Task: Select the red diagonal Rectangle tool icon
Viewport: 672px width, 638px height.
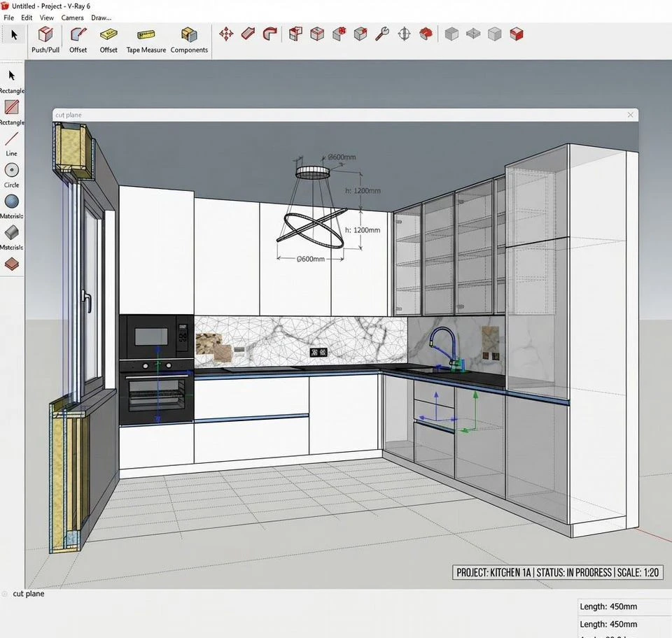Action: [x=12, y=107]
